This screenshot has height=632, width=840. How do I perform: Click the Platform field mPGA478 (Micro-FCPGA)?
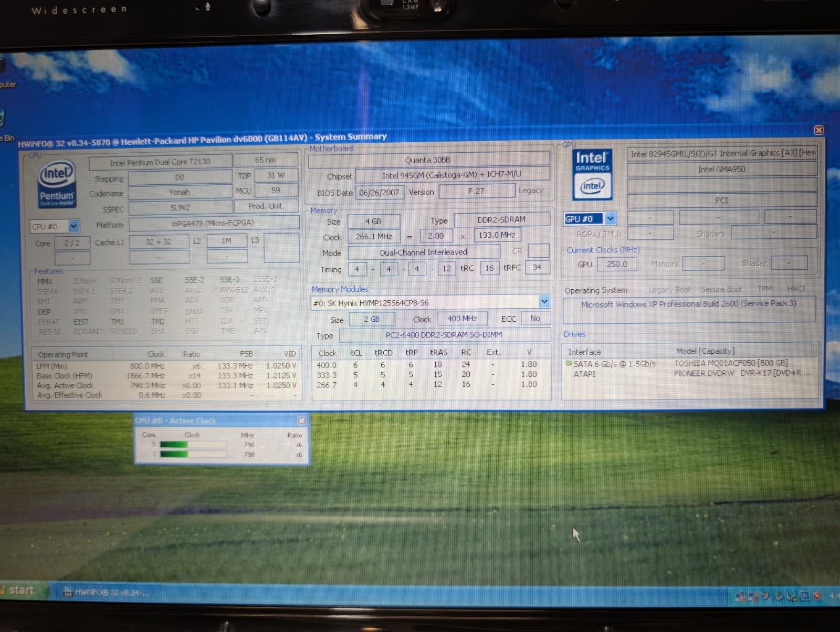point(214,223)
